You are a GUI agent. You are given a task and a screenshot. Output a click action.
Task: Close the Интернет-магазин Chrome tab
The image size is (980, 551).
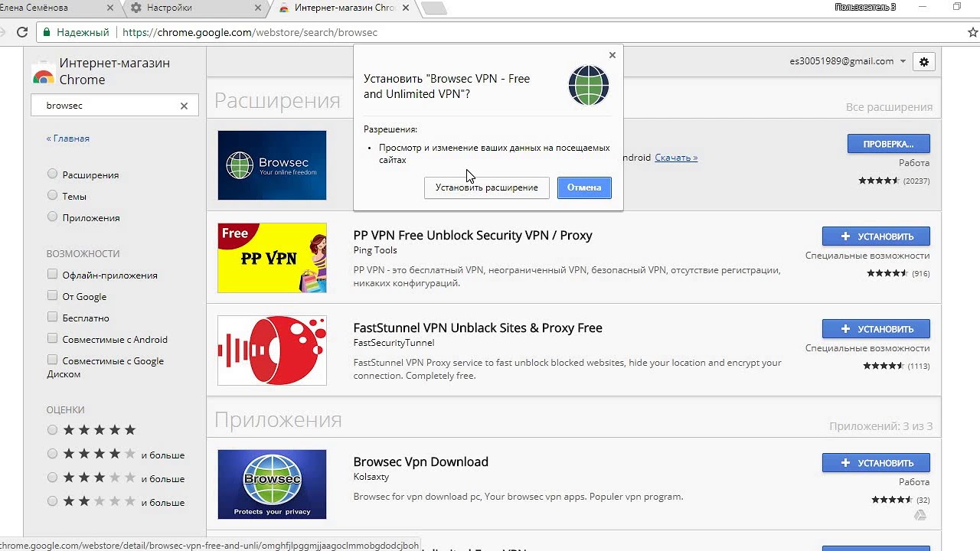(404, 8)
